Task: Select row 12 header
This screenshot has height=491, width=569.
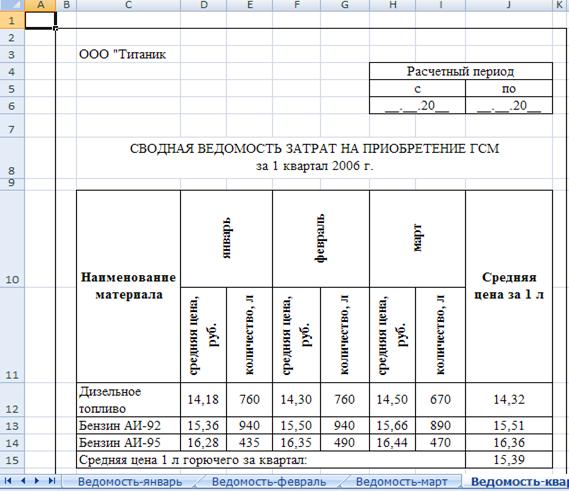Action: (x=12, y=400)
